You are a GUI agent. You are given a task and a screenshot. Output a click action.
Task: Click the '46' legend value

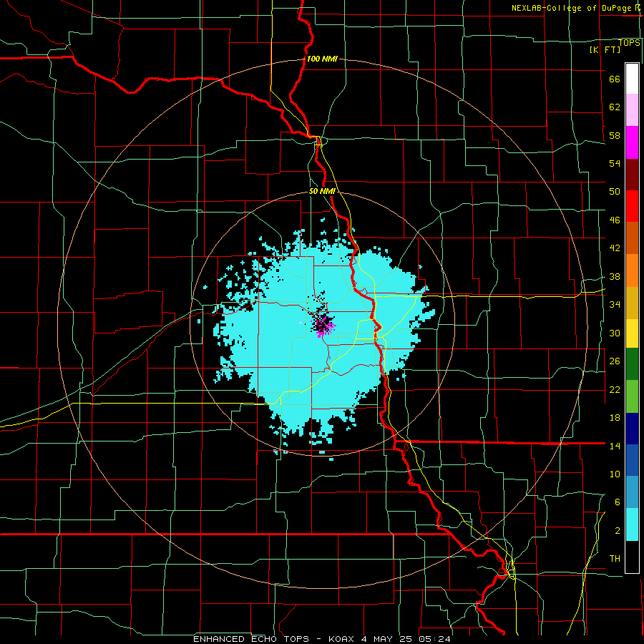[x=615, y=220]
